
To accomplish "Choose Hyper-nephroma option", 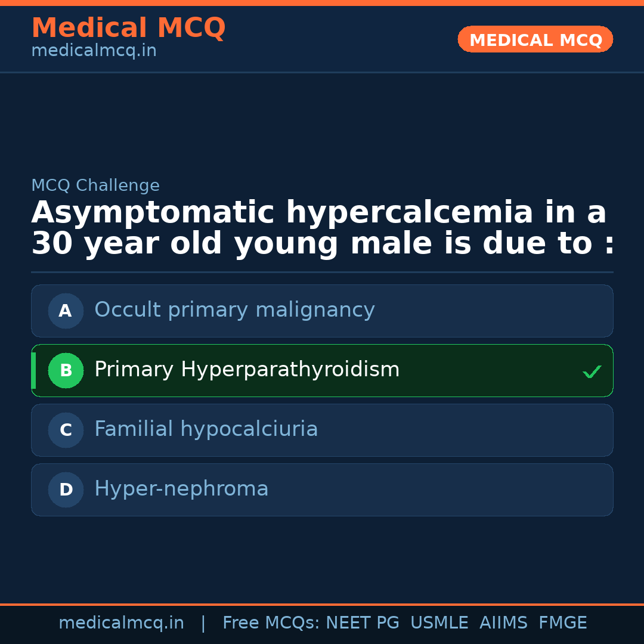I will click(x=181, y=489).
